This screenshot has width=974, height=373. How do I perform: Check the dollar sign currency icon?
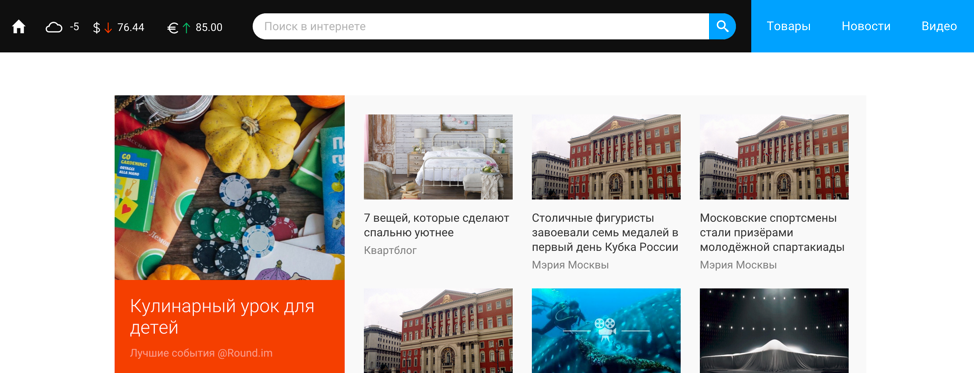coord(96,27)
